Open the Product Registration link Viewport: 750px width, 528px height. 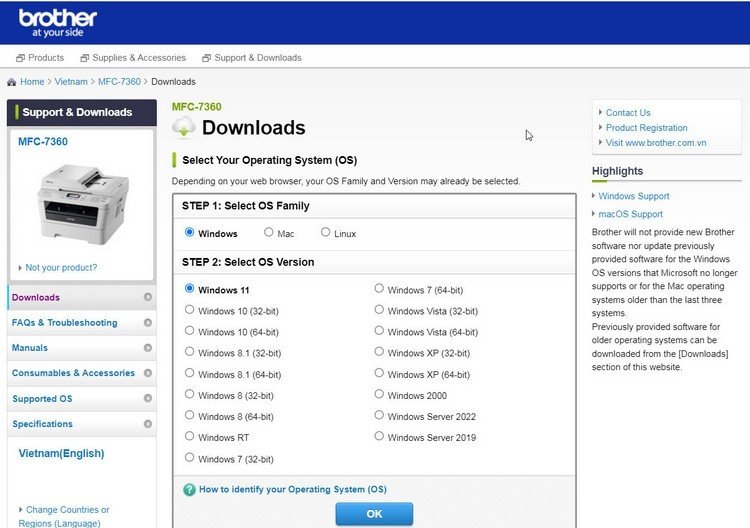pos(646,128)
